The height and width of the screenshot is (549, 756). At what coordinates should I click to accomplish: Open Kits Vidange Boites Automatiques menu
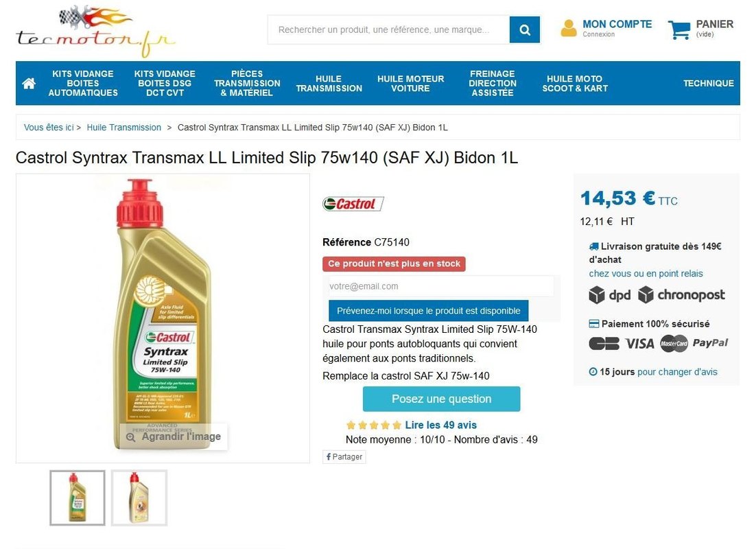pos(83,84)
